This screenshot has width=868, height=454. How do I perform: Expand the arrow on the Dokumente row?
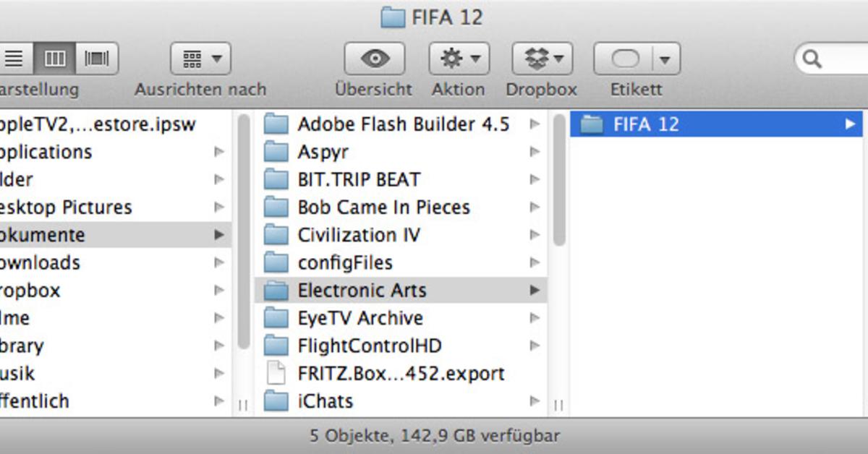pos(218,235)
